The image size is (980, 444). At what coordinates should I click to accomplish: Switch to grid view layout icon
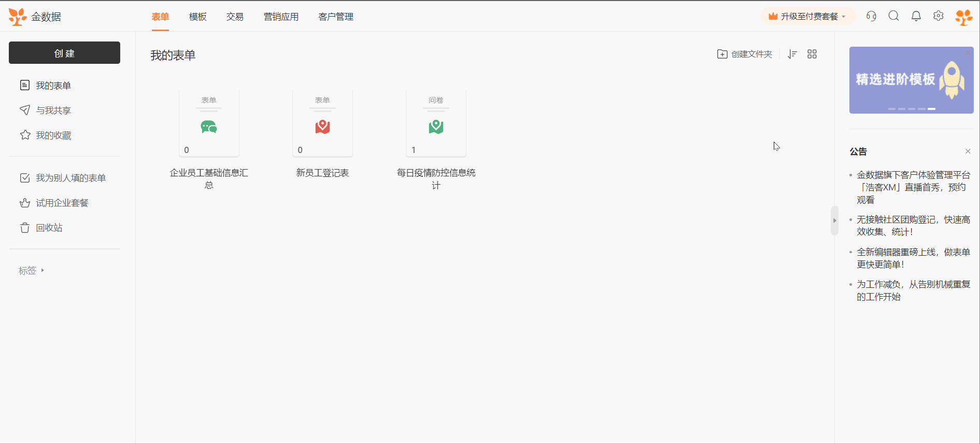(812, 54)
